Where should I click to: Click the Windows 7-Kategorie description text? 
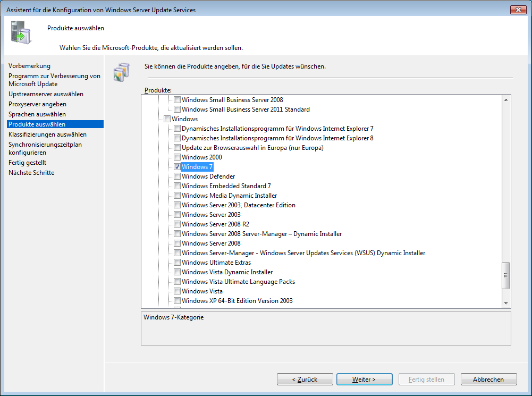pyautogui.click(x=173, y=317)
